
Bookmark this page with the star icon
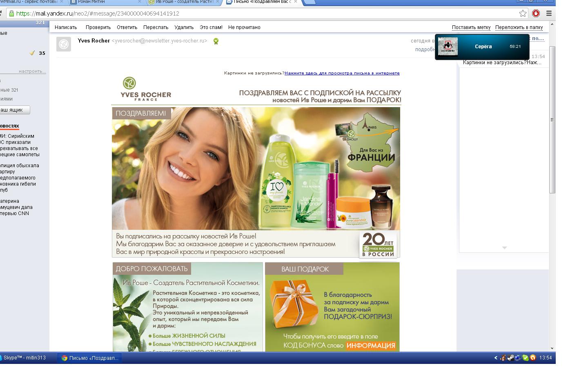(x=523, y=13)
